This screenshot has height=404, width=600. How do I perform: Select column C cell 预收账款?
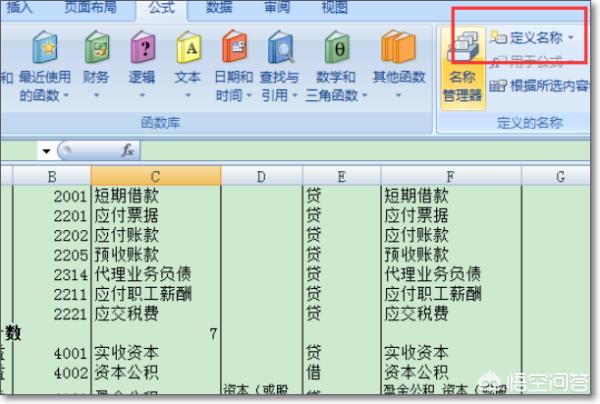click(156, 255)
